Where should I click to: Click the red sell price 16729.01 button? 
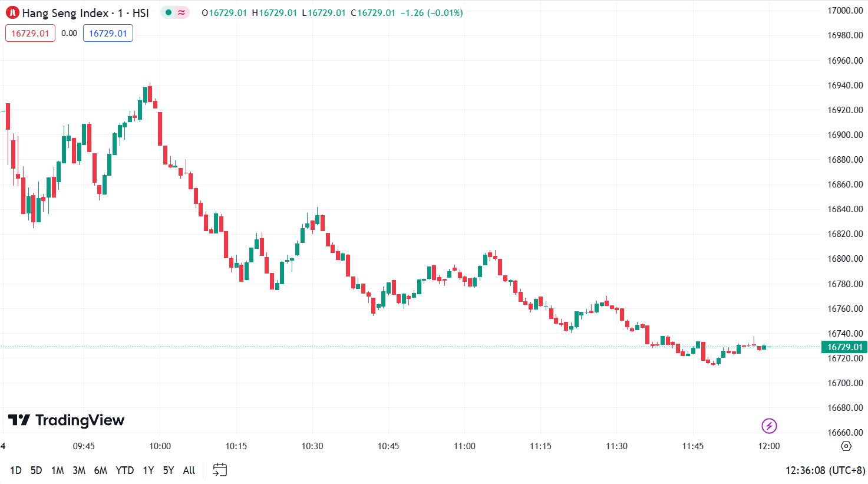30,34
